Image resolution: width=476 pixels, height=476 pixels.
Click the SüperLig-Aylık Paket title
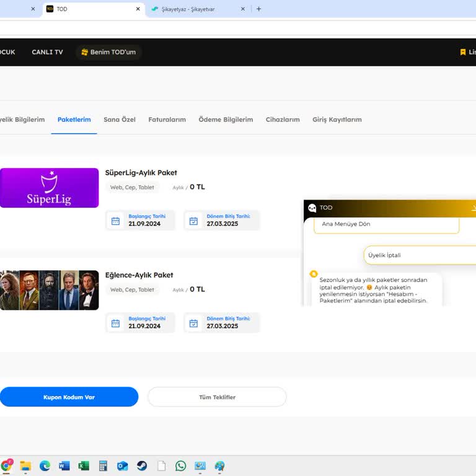(x=141, y=173)
